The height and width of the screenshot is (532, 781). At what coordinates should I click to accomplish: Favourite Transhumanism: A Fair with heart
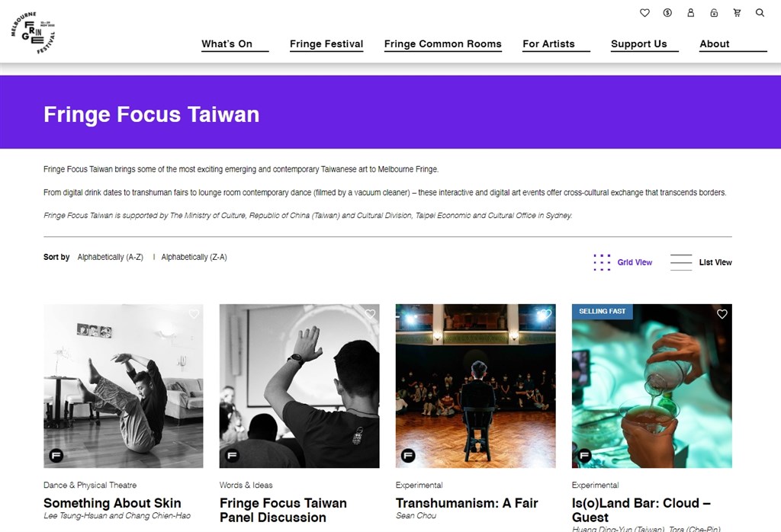(x=546, y=314)
